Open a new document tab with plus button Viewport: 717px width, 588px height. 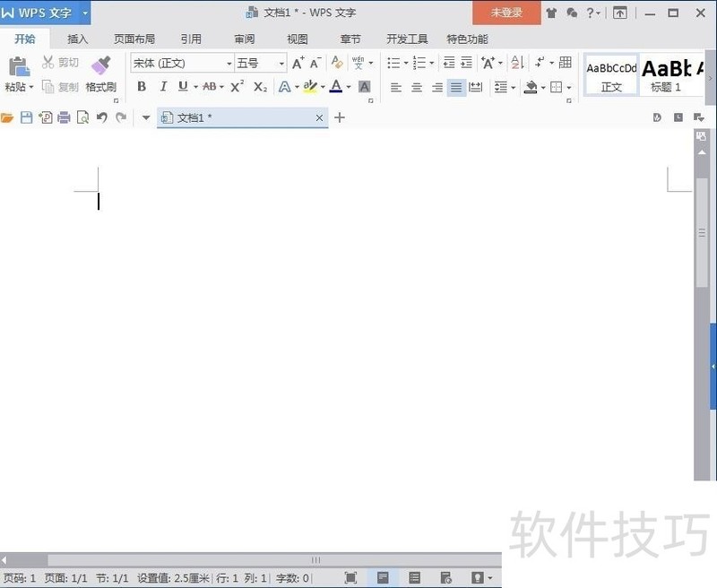(x=340, y=117)
